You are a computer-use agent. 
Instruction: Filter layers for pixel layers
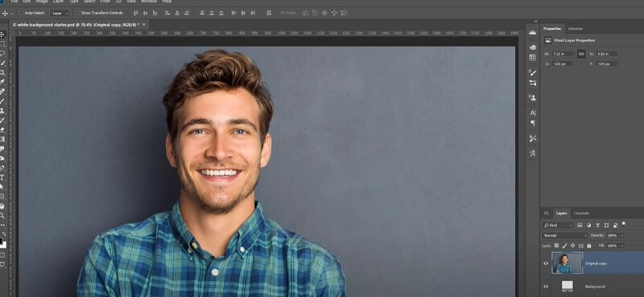point(580,225)
